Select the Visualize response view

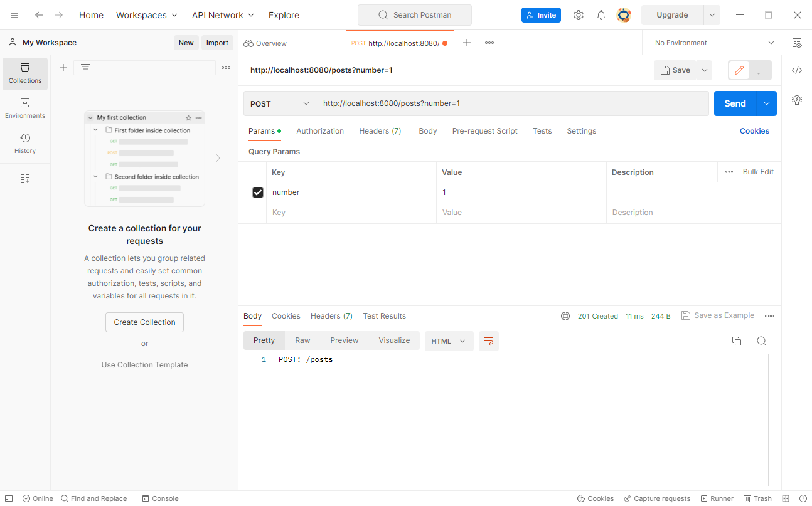[394, 340]
